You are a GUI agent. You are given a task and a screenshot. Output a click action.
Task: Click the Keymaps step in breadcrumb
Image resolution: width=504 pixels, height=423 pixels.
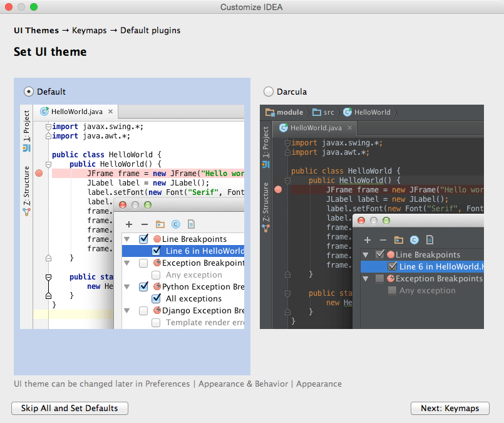tap(89, 30)
